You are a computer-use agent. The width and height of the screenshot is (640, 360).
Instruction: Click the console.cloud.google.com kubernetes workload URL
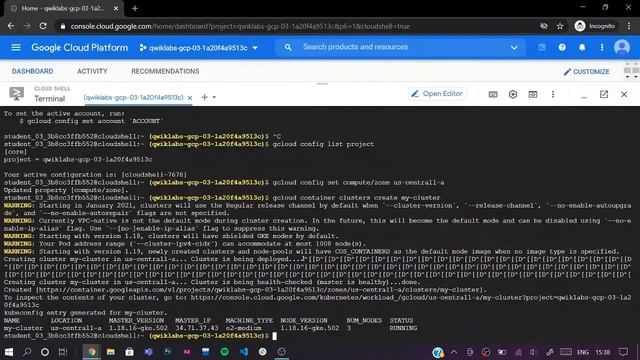click(411, 298)
